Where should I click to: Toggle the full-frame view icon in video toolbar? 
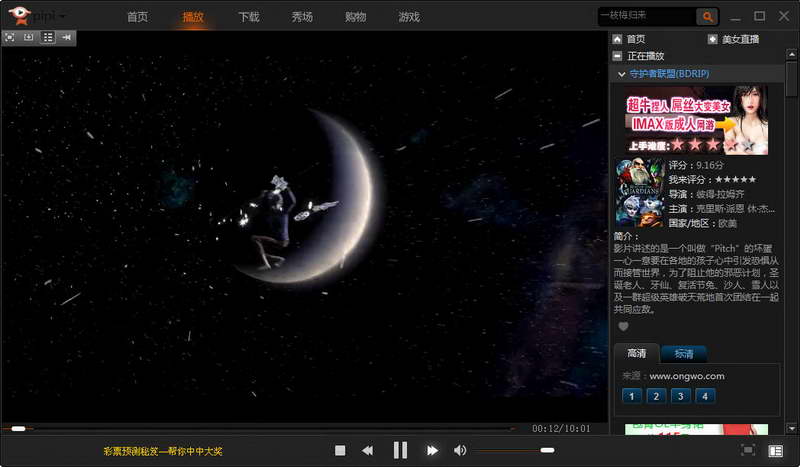(10, 37)
